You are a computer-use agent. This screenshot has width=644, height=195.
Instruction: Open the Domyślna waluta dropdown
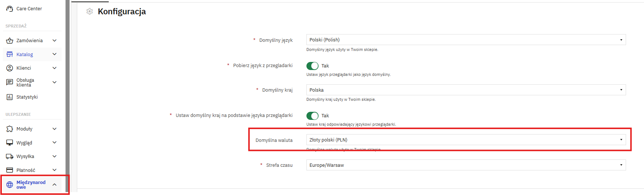[466, 140]
